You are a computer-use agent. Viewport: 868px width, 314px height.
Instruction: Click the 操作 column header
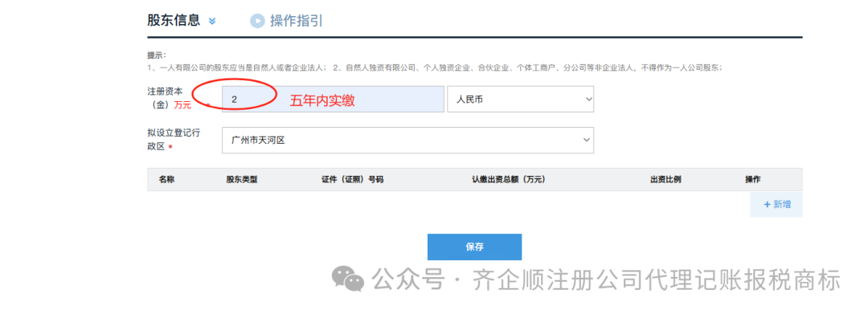point(753,180)
